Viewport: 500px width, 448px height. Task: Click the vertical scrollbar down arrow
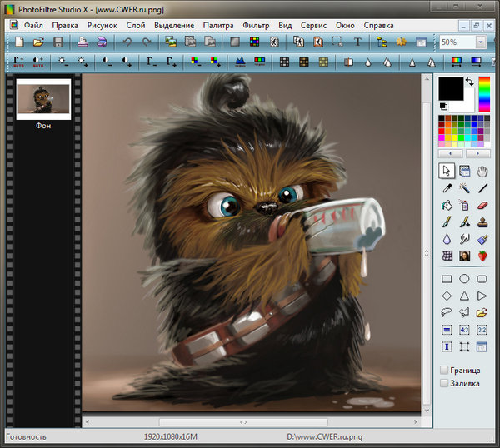427,411
